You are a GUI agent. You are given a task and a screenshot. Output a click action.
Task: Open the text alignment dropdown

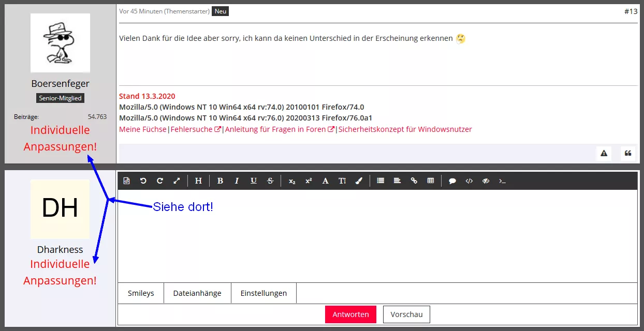(397, 181)
